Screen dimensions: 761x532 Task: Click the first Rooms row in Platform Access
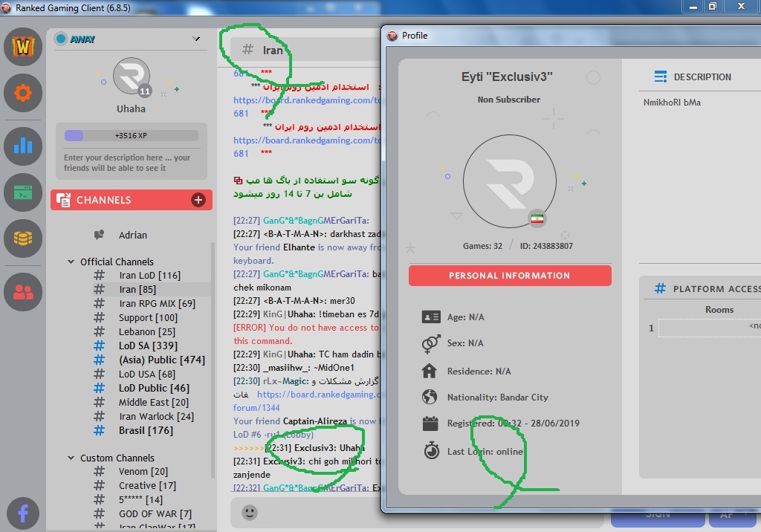[x=710, y=328]
